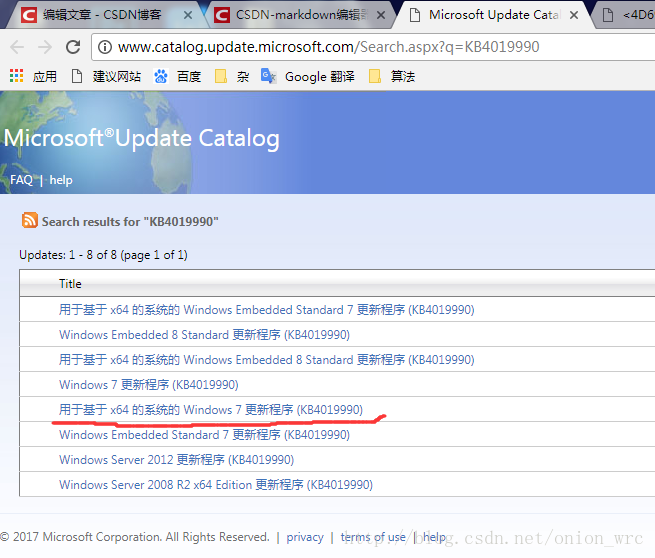Open Windows 7 更新程序 (KB4019990) link

(x=149, y=385)
